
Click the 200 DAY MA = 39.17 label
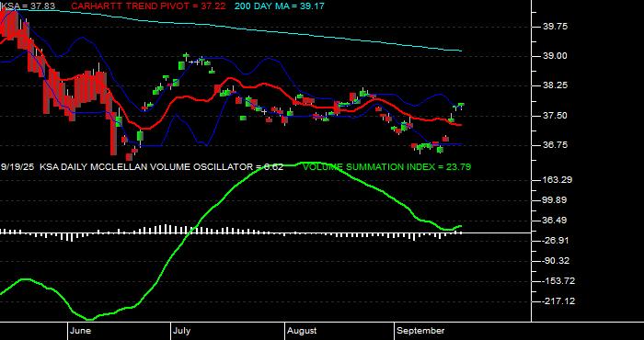tap(279, 6)
